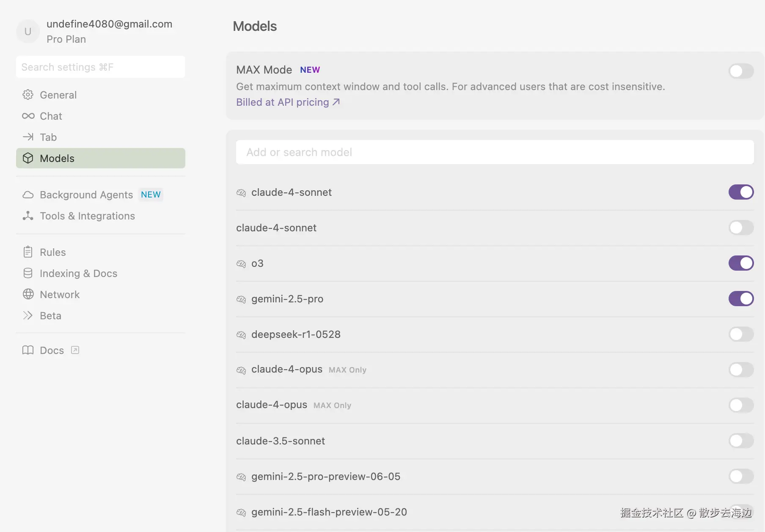Click the Add or search model field
Screen dimensions: 765x532
[495, 152]
